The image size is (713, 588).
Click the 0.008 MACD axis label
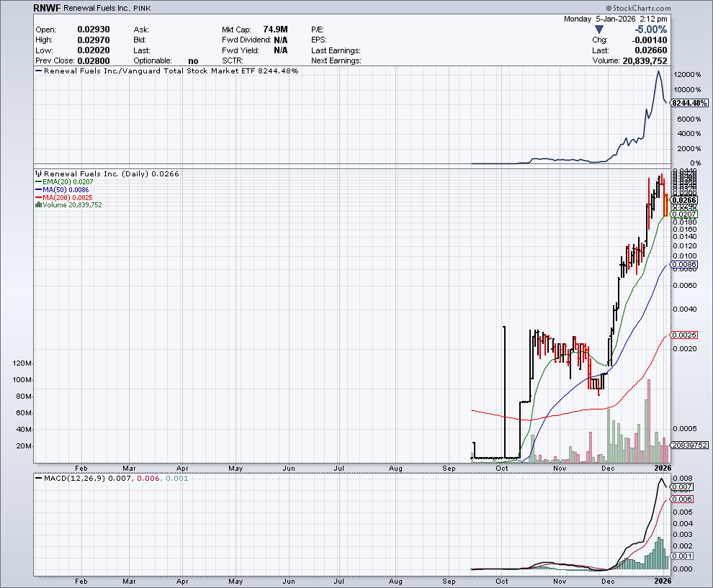click(683, 478)
